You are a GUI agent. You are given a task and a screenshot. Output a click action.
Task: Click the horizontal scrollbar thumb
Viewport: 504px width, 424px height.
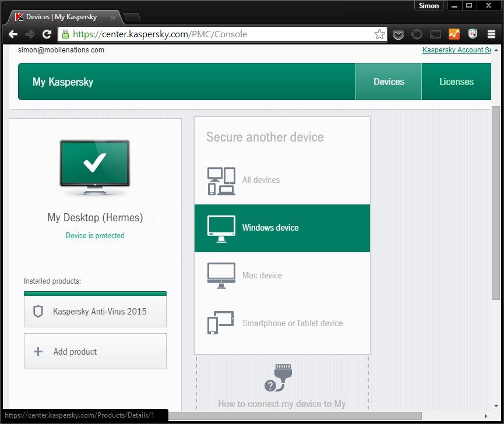[x=295, y=416]
